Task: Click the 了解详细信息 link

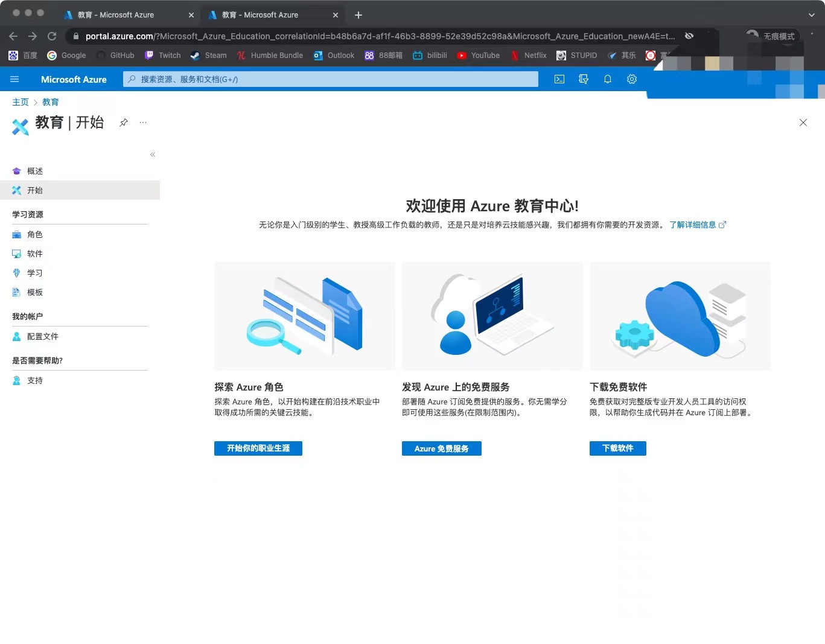Action: click(x=698, y=225)
